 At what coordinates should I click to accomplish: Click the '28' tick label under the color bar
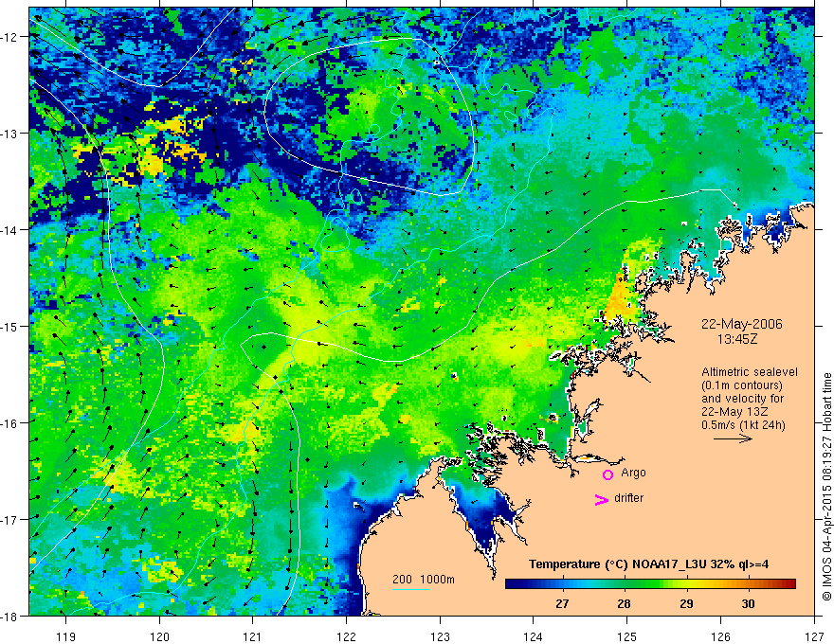point(624,603)
